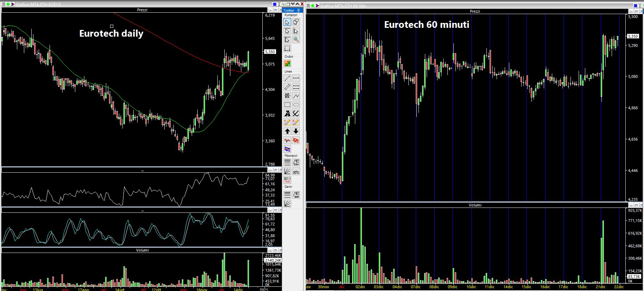Select the rectangle shape tool
644x291 pixels.
[x=287, y=105]
